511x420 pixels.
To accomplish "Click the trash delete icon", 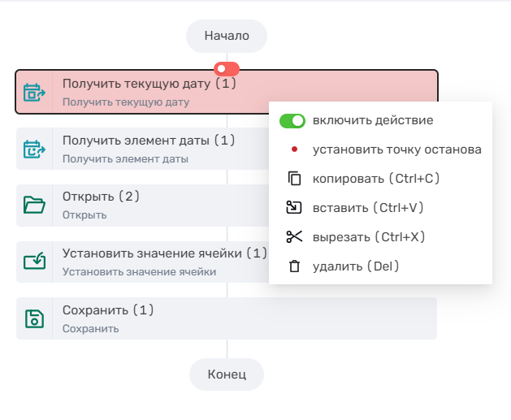I will (294, 266).
